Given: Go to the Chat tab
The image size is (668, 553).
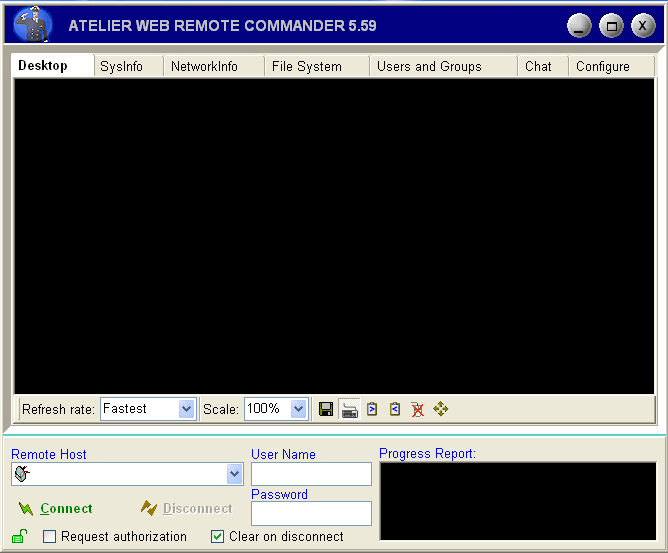Looking at the screenshot, I should [543, 66].
